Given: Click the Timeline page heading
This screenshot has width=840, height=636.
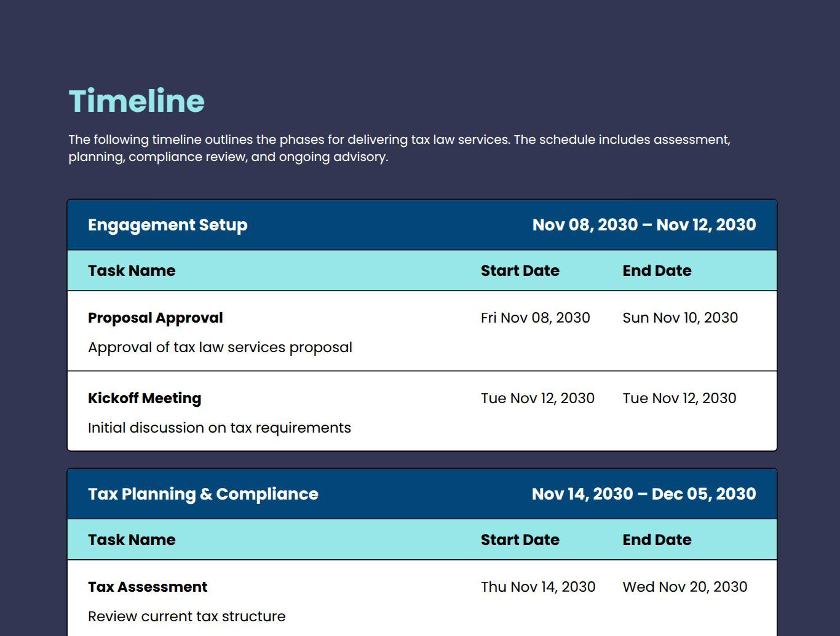Looking at the screenshot, I should (137, 101).
